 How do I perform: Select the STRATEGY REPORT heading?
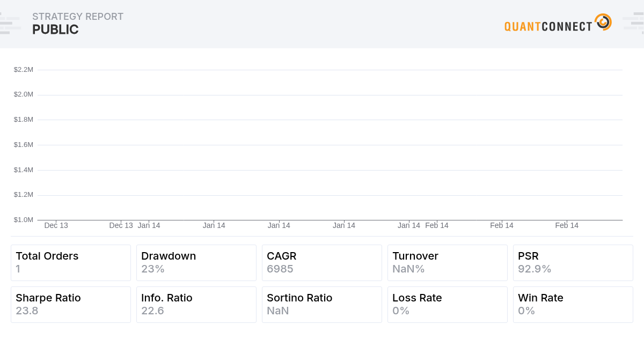[x=78, y=17]
